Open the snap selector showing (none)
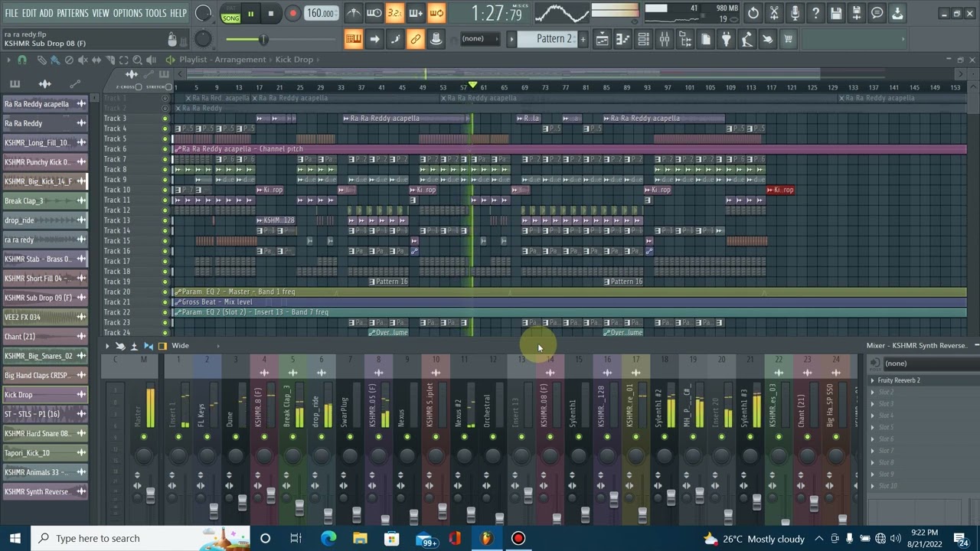 (x=481, y=39)
